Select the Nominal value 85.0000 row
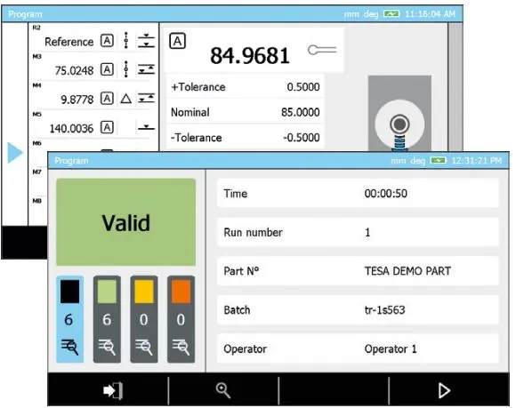Viewport: 532px width, 408px height. [x=245, y=112]
